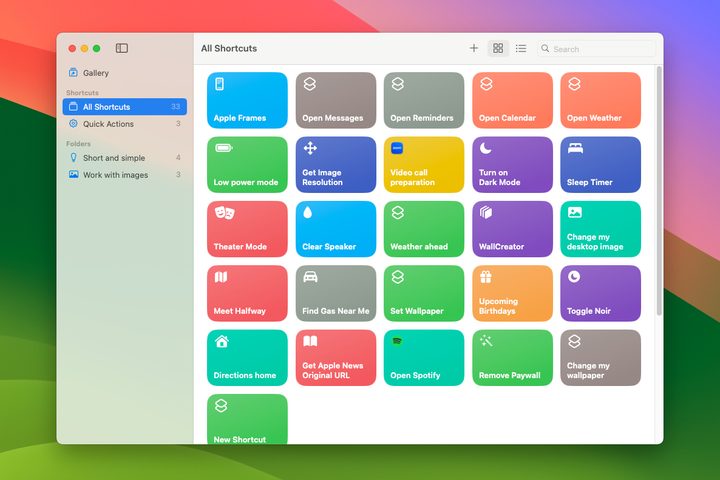Open the Short and simple folder
This screenshot has height=480, width=720.
[125, 158]
